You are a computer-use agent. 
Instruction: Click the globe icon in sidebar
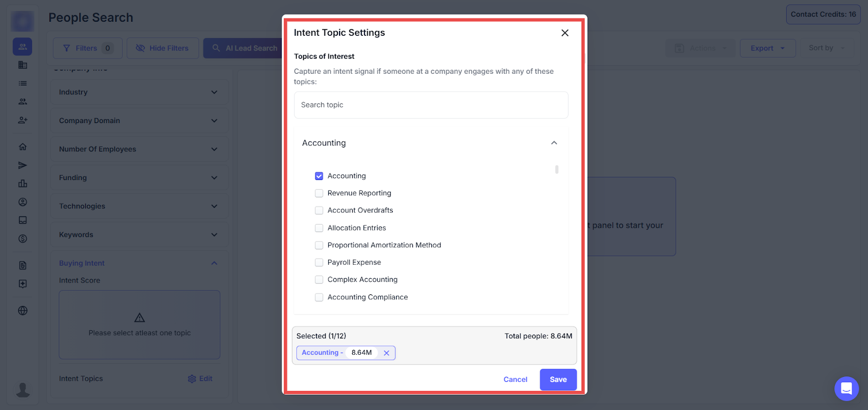[23, 311]
